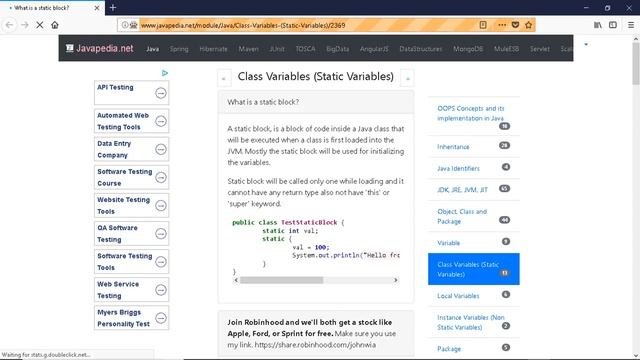
Task: Open Myers Briggs Personality Test ad arrow
Action: (161, 318)
